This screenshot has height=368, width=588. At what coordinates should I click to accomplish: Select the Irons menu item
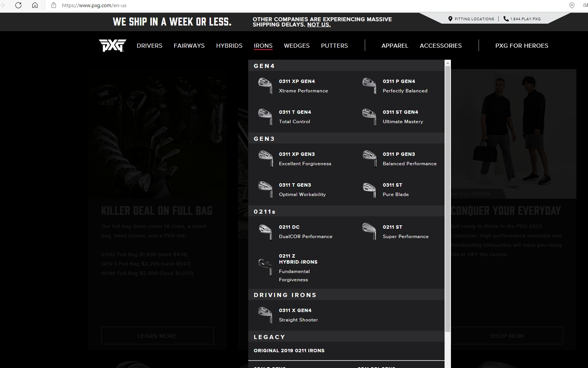point(263,45)
